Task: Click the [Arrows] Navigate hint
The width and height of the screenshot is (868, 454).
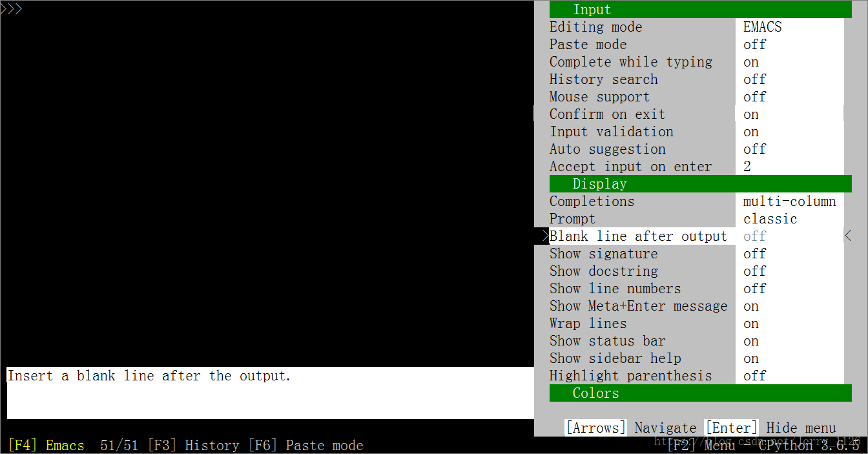Action: tap(631, 428)
